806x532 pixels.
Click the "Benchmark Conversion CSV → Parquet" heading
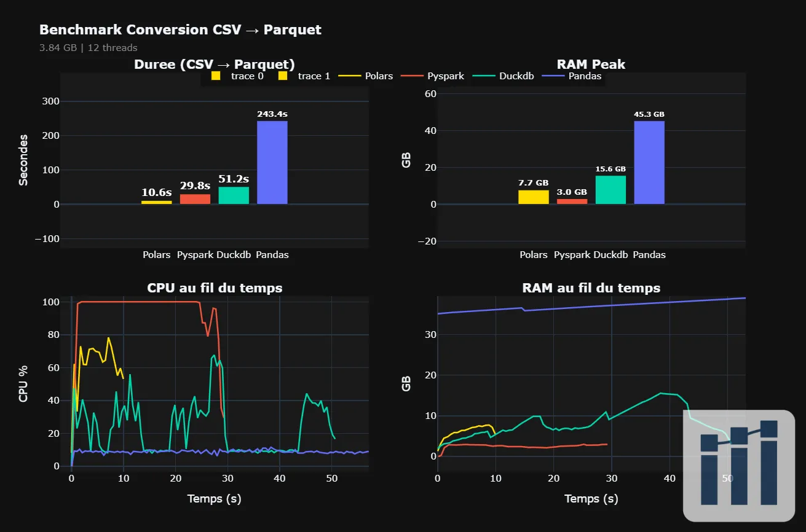[x=180, y=29]
